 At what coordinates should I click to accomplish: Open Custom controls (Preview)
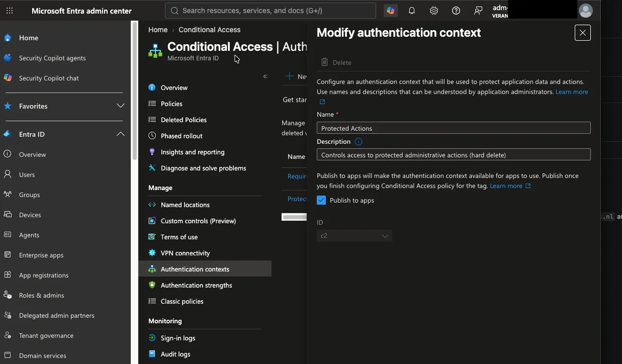pyautogui.click(x=198, y=221)
